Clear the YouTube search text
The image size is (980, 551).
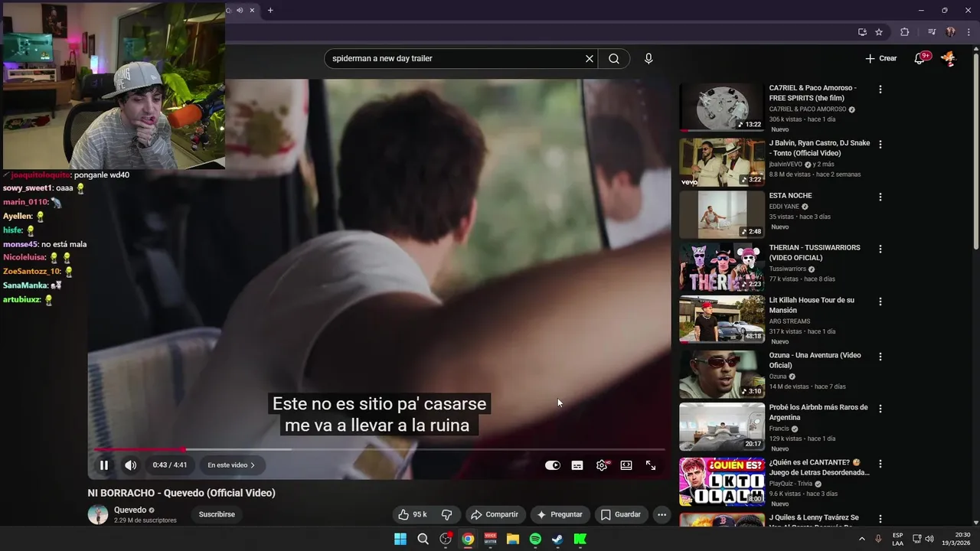tap(590, 58)
